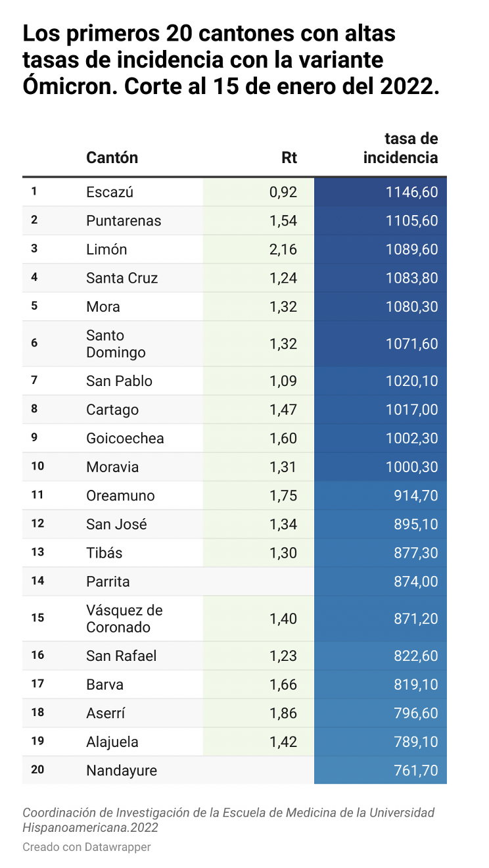This screenshot has width=489, height=868.
Task: Select the Alajuela row label
Action: [112, 742]
